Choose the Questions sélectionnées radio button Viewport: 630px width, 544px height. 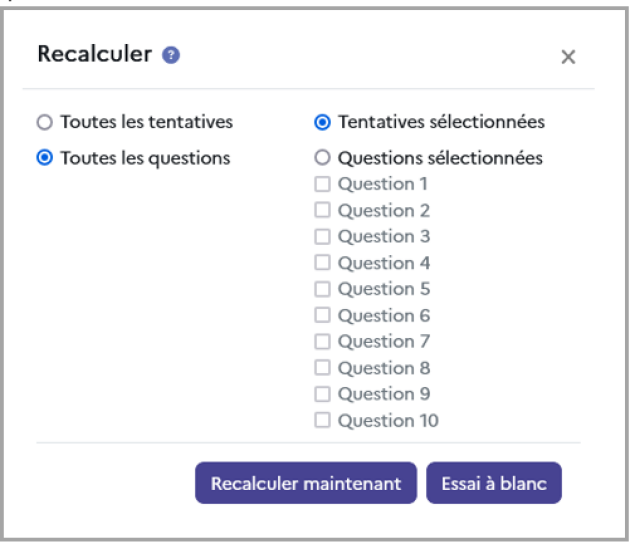click(x=322, y=158)
